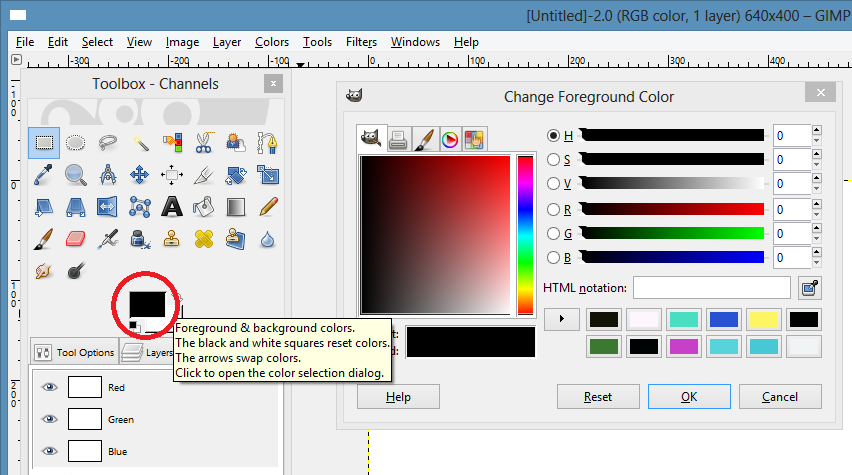Select the Blur/Sharpen droplet tool
852x475 pixels.
coord(267,239)
